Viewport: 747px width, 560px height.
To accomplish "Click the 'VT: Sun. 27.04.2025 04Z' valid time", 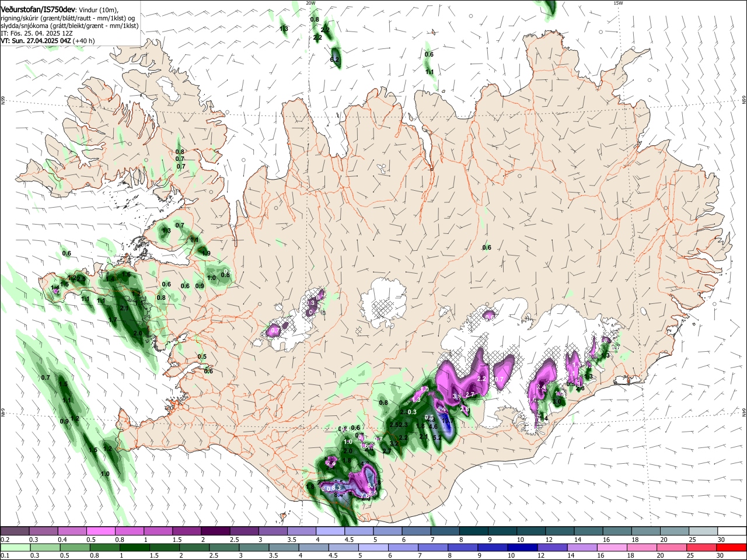I will [36, 41].
